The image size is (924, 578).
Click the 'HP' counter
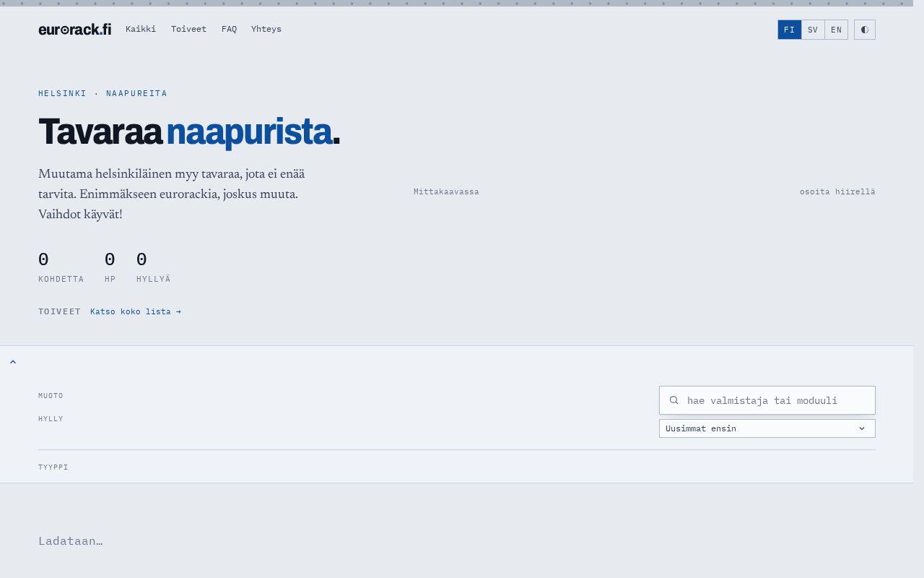click(110, 267)
